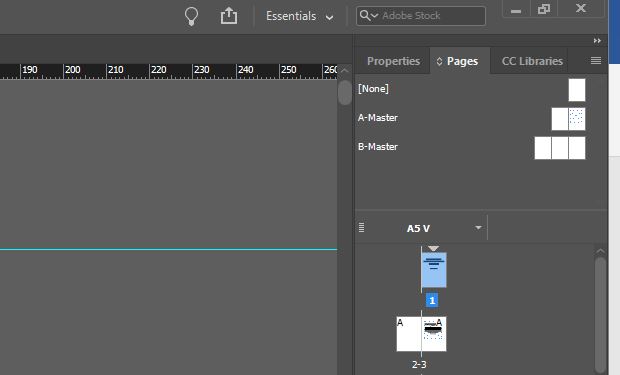Select the A-Master row label

click(378, 118)
